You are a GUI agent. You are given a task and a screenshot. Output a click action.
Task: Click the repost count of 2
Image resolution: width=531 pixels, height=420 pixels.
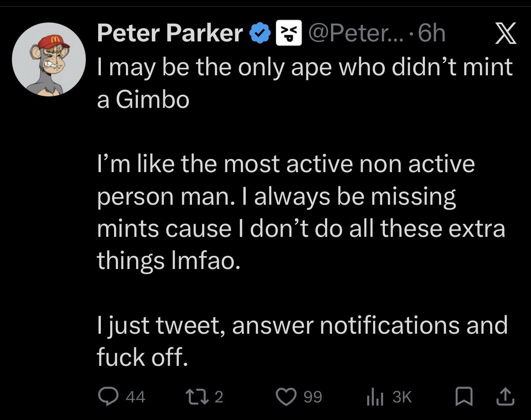(219, 397)
